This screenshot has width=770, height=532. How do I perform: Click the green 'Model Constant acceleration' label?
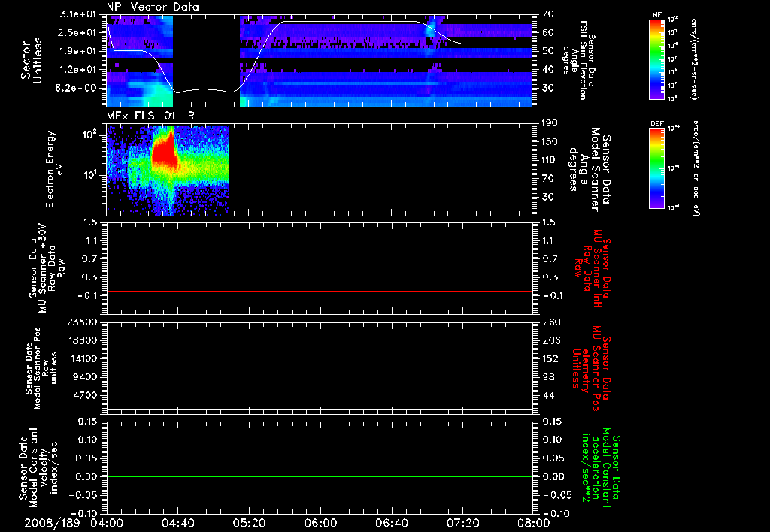pos(601,469)
